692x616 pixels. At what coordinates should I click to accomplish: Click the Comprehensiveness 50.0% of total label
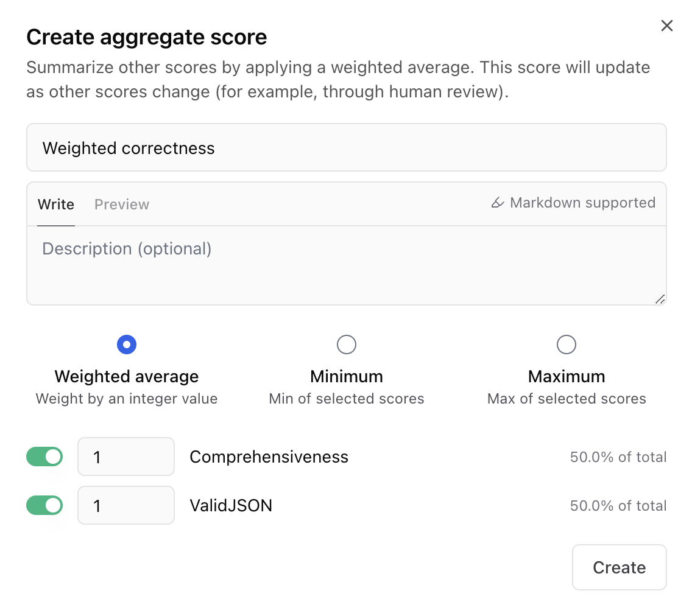click(618, 457)
